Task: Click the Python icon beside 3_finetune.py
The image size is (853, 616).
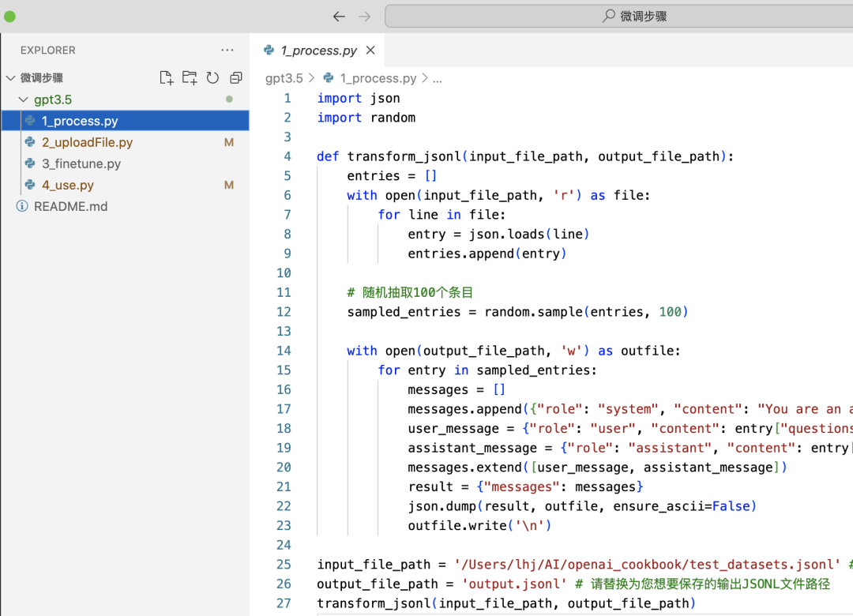Action: click(31, 163)
